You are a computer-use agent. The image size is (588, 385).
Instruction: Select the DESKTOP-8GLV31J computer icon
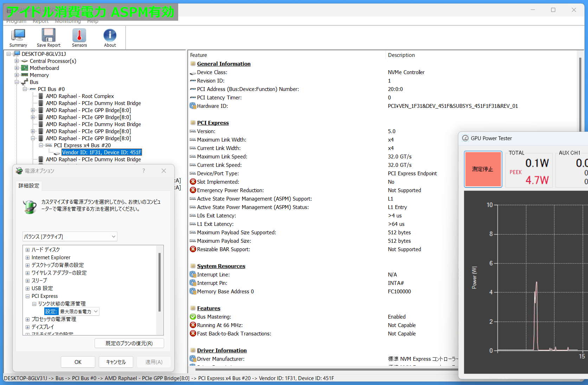pyautogui.click(x=17, y=54)
